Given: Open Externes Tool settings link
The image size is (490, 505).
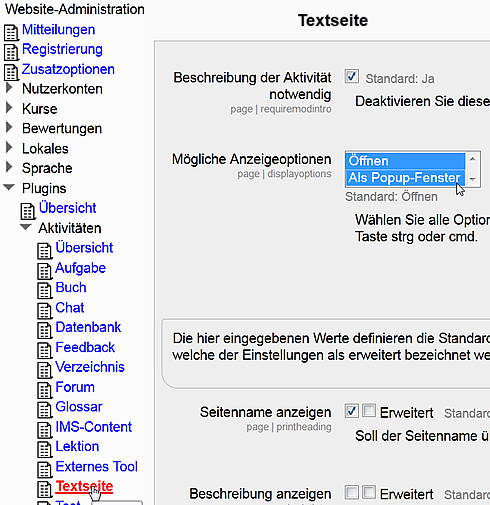Looking at the screenshot, I should click(97, 466).
